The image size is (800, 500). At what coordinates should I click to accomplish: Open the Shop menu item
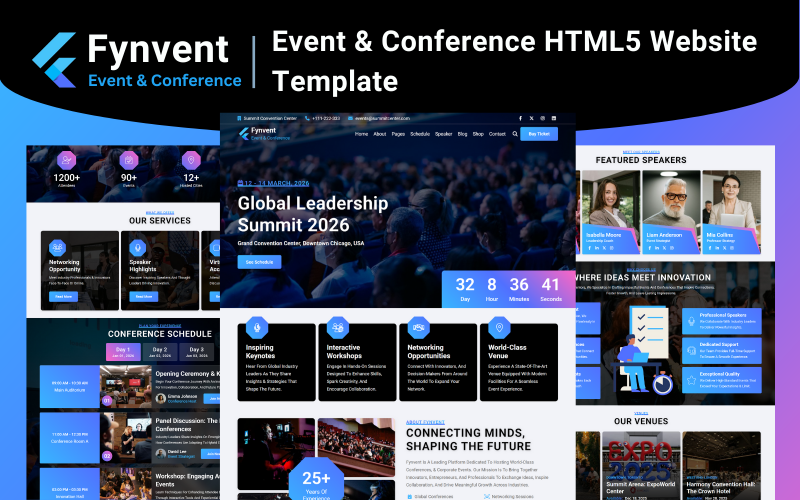(478, 134)
